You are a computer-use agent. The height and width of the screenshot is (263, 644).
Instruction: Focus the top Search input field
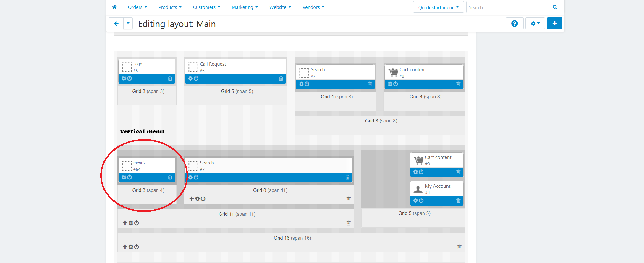coord(507,7)
